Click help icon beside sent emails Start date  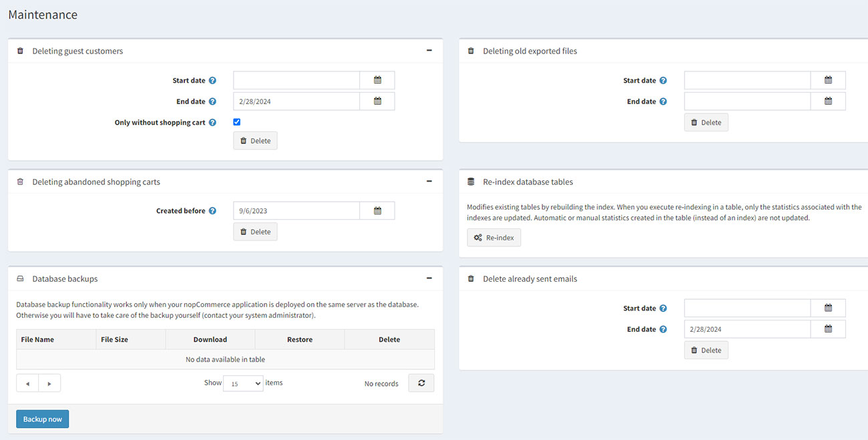pyautogui.click(x=663, y=308)
